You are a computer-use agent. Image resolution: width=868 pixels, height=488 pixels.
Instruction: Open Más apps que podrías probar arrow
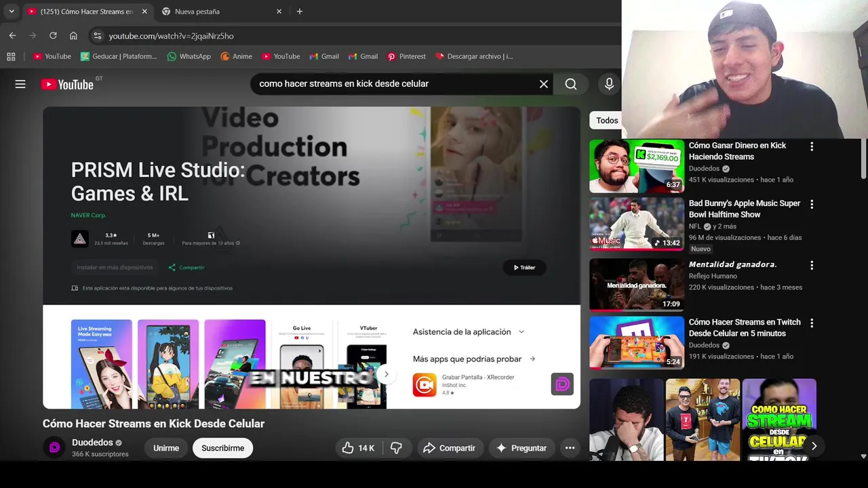click(532, 359)
